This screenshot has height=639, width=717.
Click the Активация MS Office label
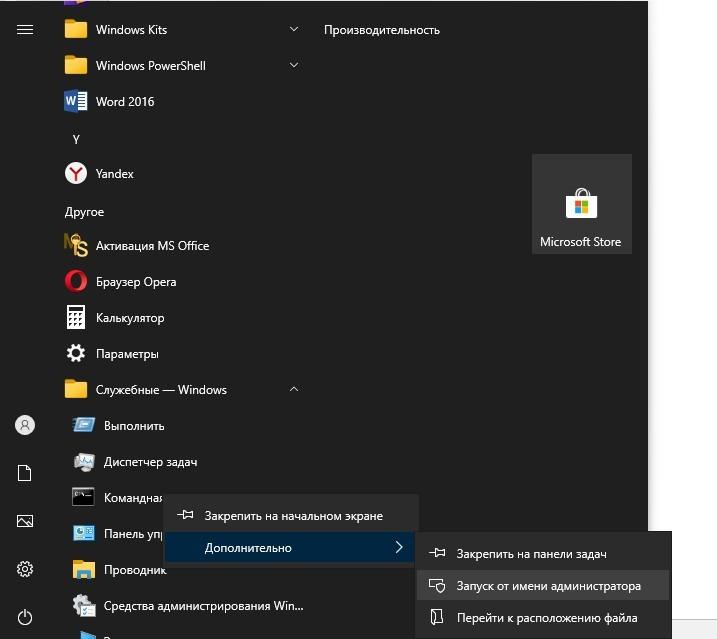153,246
